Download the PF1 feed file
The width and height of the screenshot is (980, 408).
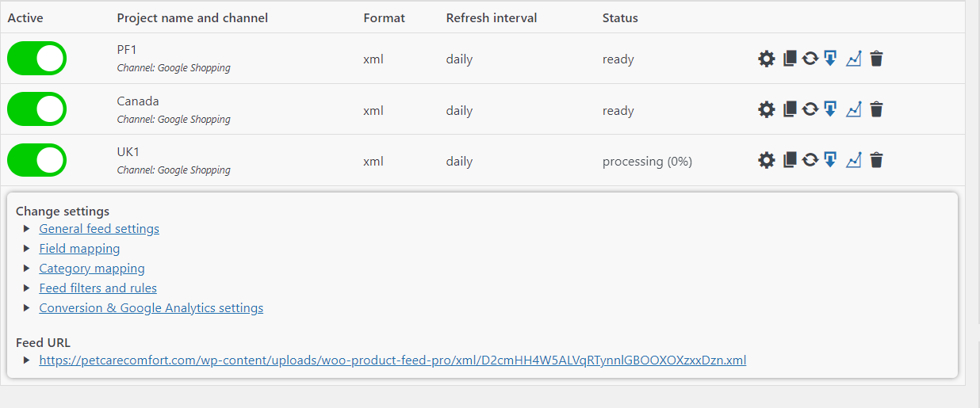[x=830, y=59]
